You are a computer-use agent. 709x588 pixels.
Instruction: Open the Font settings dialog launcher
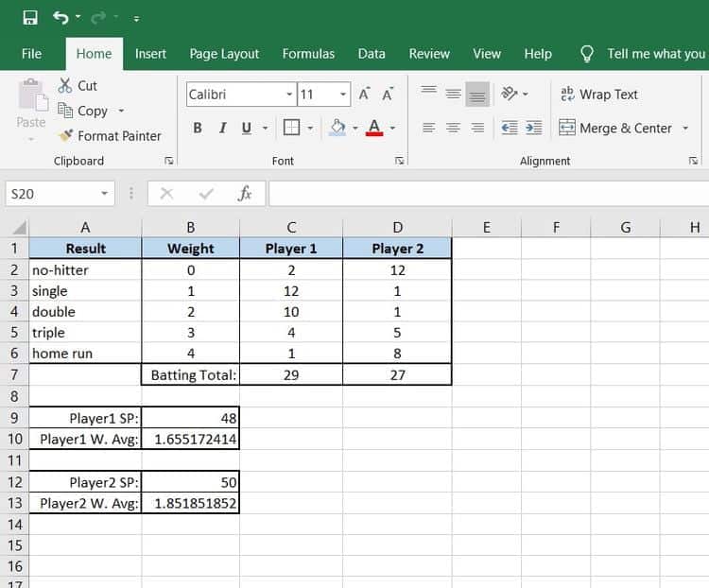tap(399, 161)
